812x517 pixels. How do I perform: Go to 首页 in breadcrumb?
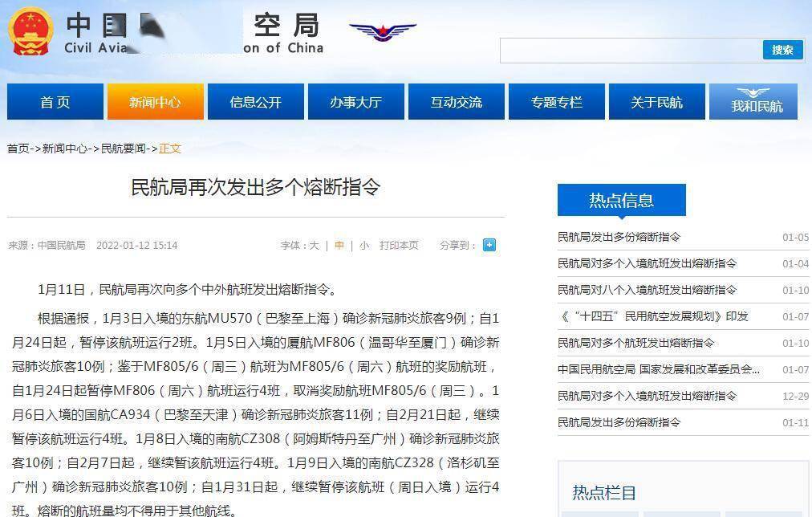click(18, 149)
